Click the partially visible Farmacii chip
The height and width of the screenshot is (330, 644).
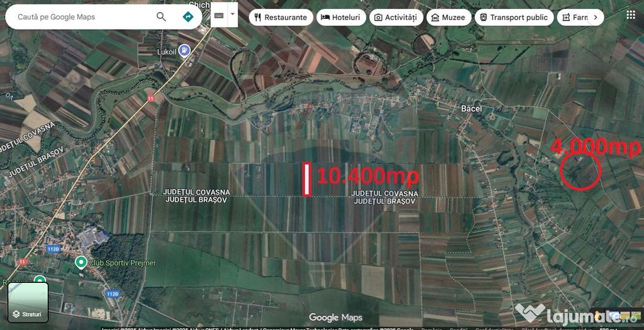575,18
